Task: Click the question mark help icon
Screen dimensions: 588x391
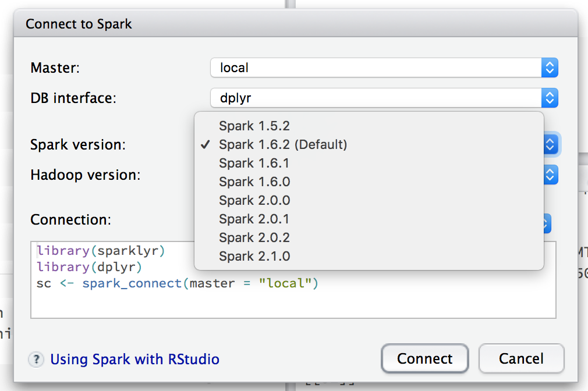Action: [36, 360]
